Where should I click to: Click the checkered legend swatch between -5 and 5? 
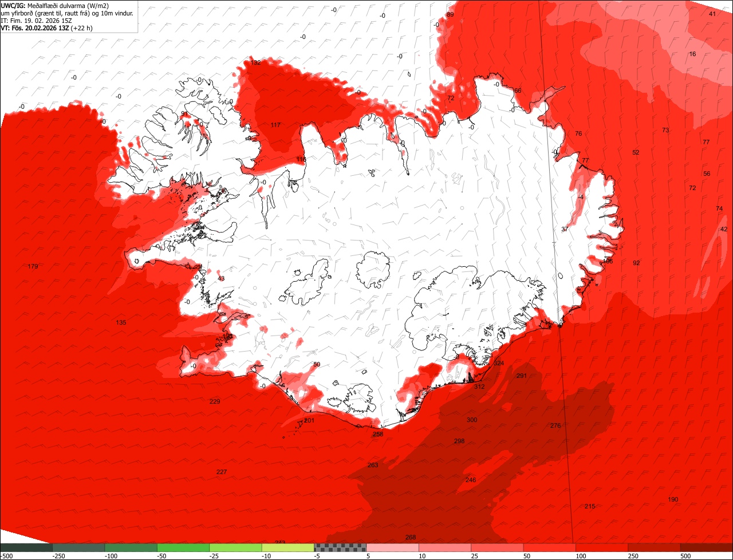340,547
